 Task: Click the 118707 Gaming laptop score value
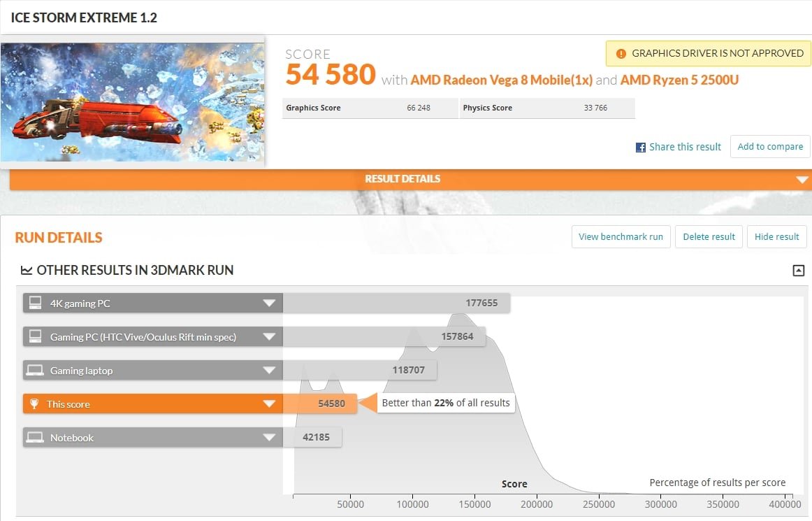(x=409, y=370)
